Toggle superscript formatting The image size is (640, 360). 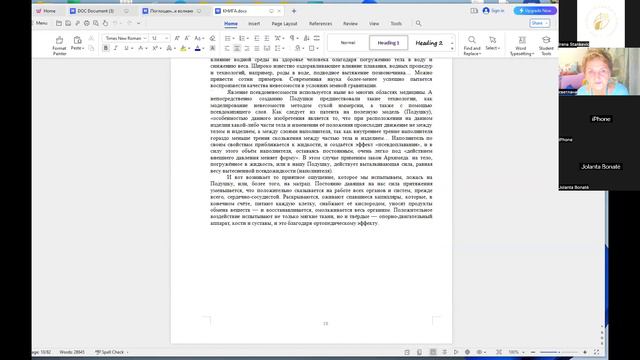point(156,48)
